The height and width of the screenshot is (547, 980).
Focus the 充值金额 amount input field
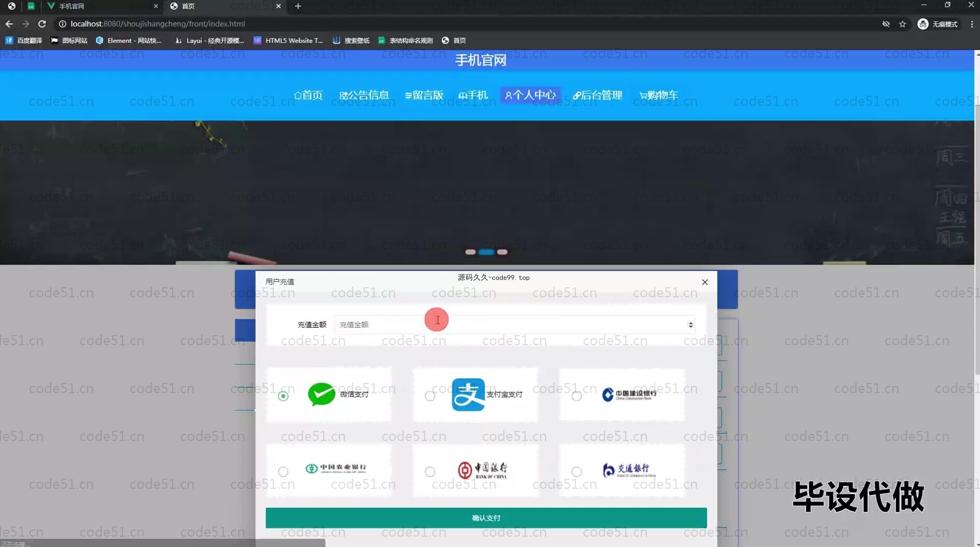pyautogui.click(x=514, y=324)
